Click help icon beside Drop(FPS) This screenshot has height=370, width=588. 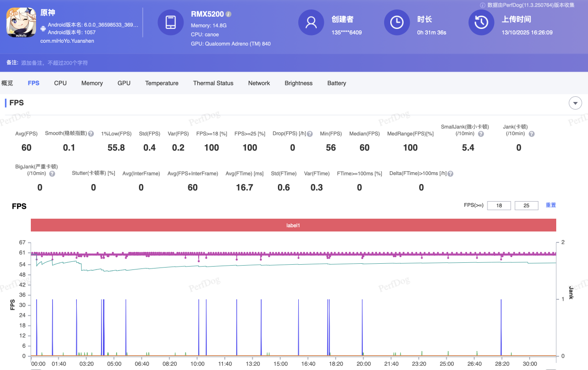(310, 134)
